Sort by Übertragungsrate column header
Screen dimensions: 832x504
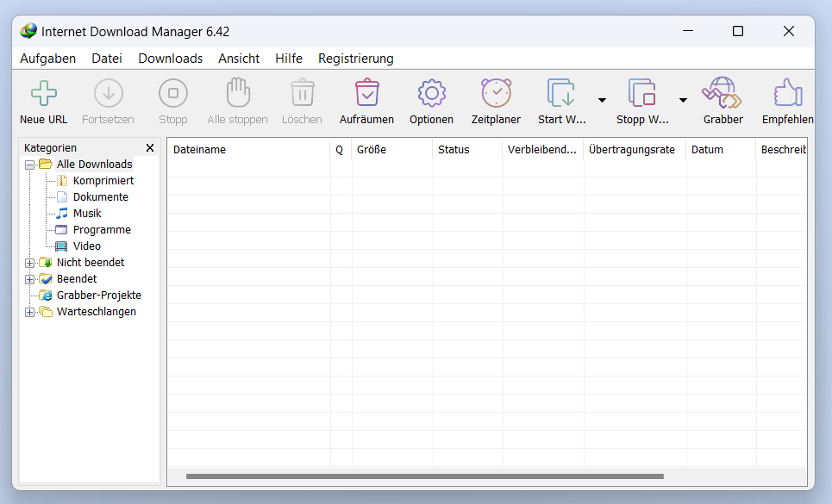click(635, 149)
